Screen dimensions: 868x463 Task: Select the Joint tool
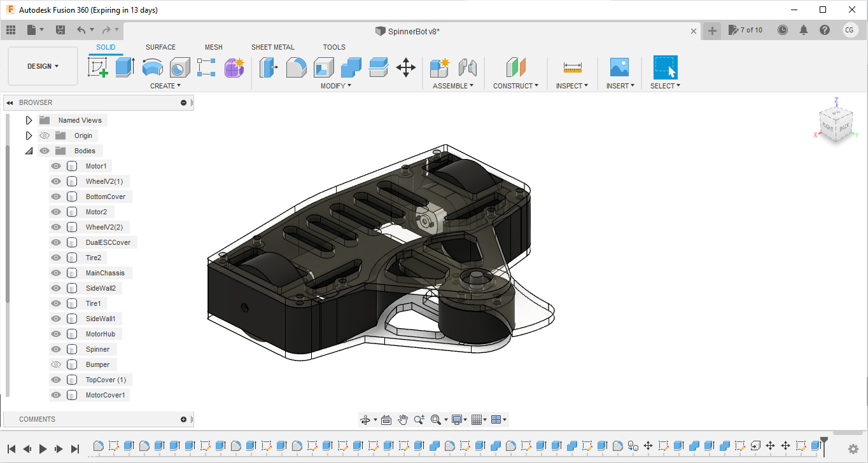(x=469, y=67)
